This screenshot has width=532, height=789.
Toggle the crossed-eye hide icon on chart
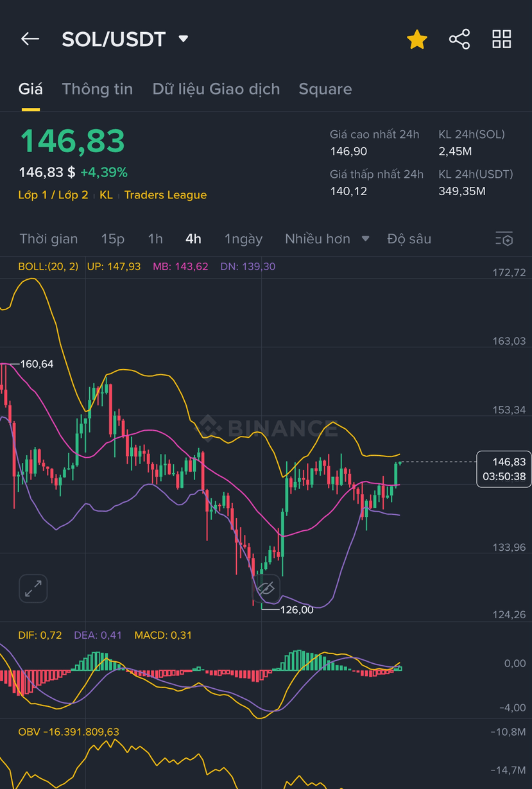[x=266, y=588]
